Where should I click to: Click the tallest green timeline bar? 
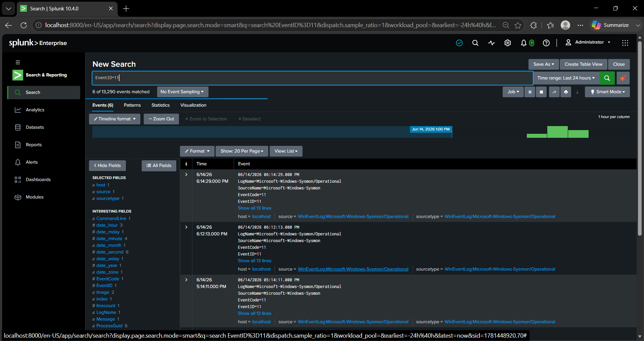(557, 132)
